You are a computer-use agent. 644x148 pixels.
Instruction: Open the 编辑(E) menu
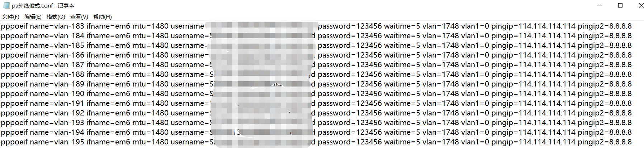[x=33, y=17]
